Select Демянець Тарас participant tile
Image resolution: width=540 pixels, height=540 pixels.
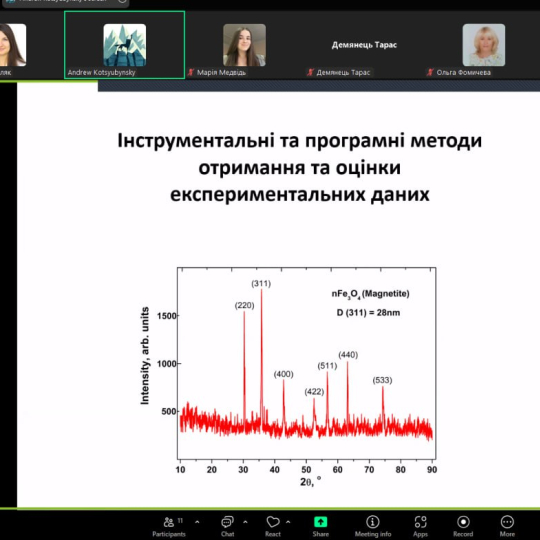[364, 45]
